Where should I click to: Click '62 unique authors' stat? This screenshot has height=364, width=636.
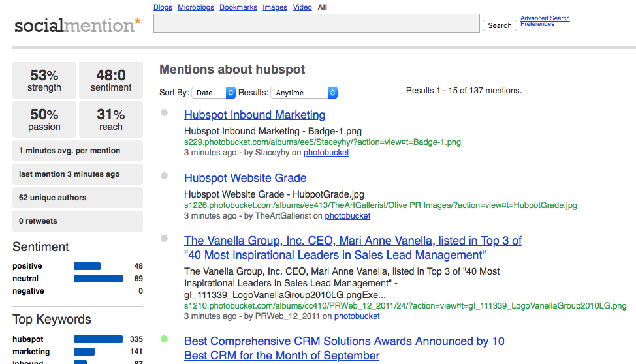78,198
